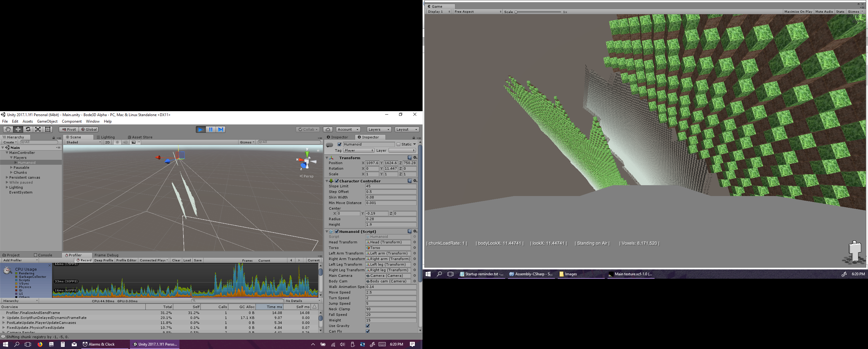The height and width of the screenshot is (349, 868).
Task: Select the Rotate tool
Action: tap(28, 129)
